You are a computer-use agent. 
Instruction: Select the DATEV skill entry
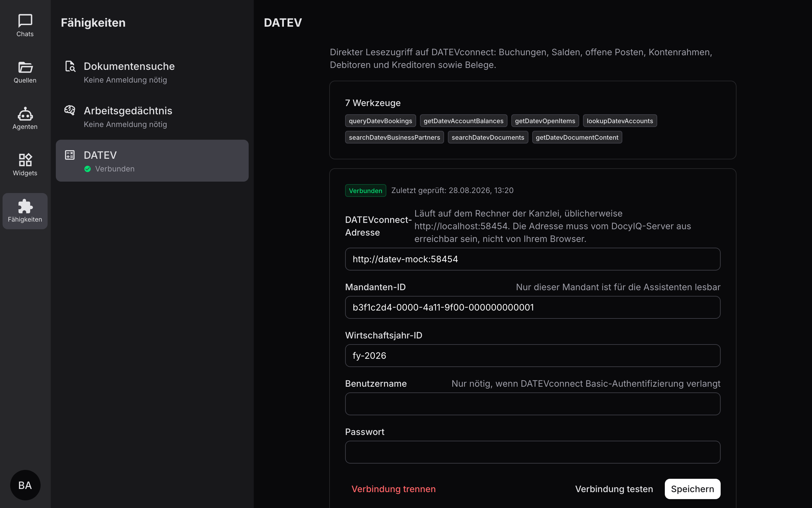click(x=152, y=161)
